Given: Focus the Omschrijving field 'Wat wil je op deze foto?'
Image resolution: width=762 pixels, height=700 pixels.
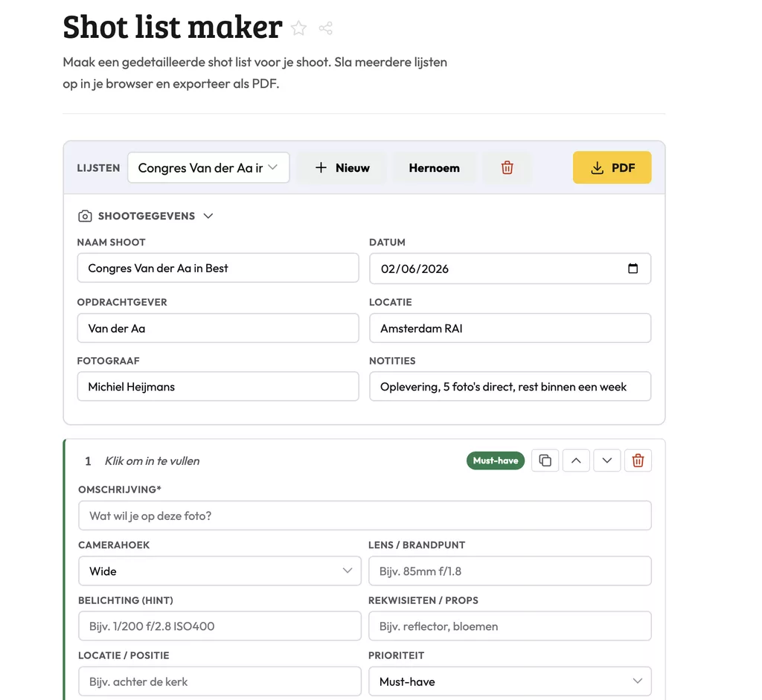Looking at the screenshot, I should 365,516.
